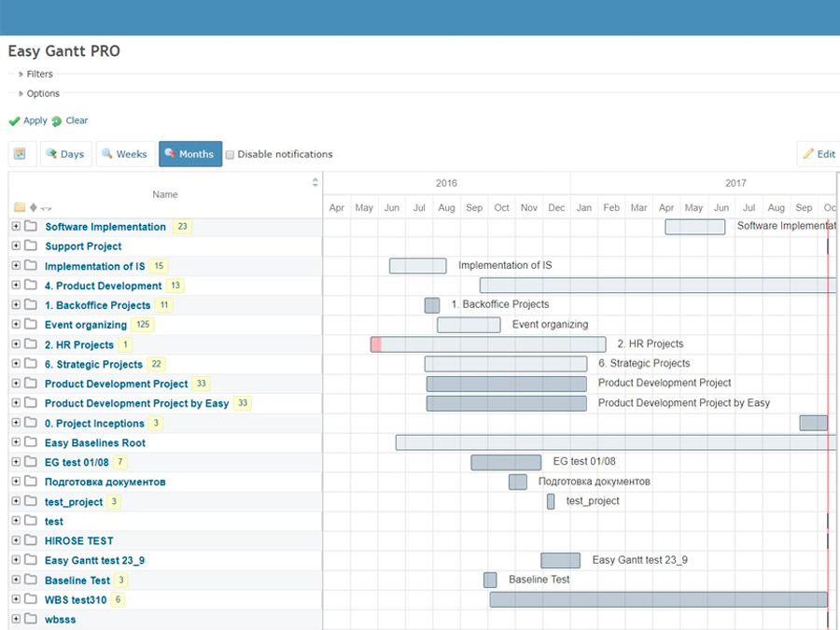The width and height of the screenshot is (840, 630).
Task: Click the Name column header
Action: click(x=165, y=194)
